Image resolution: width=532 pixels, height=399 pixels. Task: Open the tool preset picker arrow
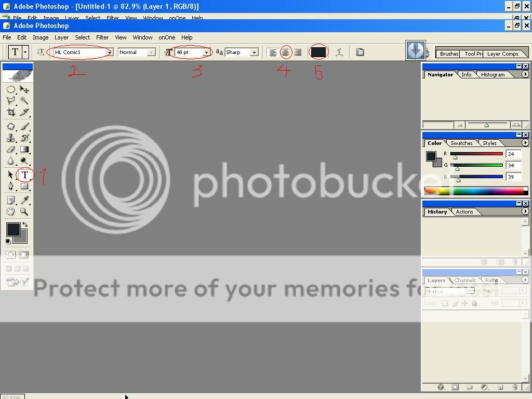(x=25, y=52)
